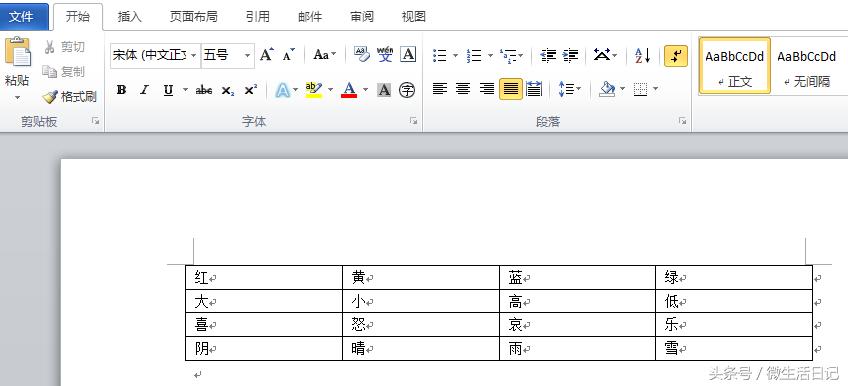Click the Shrink Font icon

pos(289,55)
